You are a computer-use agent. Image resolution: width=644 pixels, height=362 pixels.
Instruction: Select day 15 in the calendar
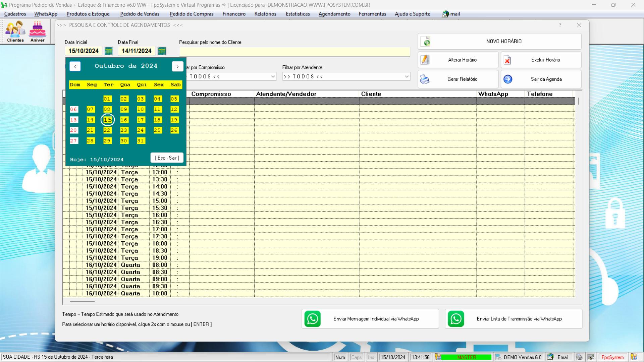108,120
